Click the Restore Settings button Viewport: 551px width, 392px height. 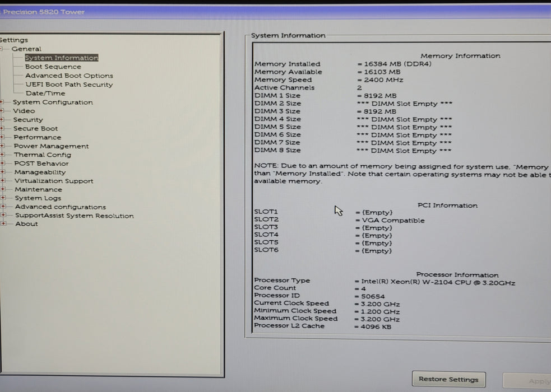449,379
